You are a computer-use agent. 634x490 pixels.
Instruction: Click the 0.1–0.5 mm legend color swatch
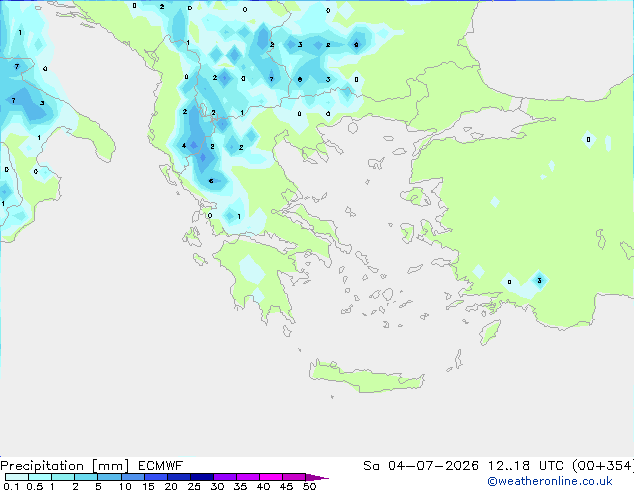[17, 477]
